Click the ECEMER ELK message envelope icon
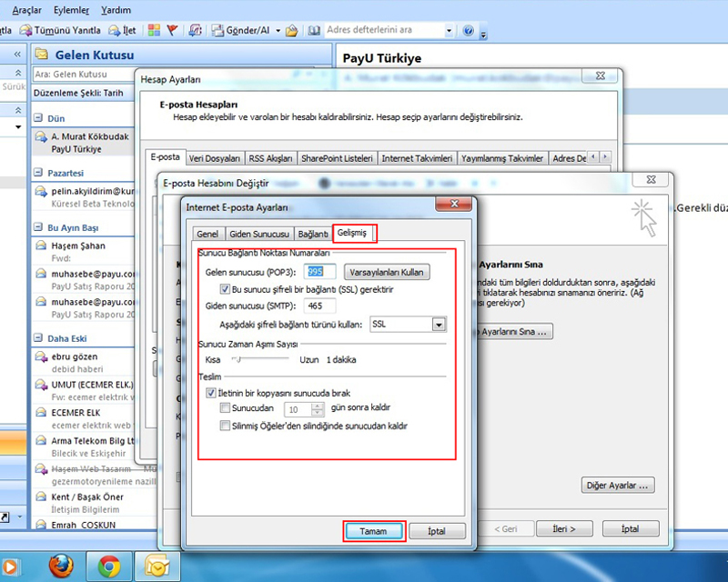Screen dimensions: 728x582 point(41,412)
